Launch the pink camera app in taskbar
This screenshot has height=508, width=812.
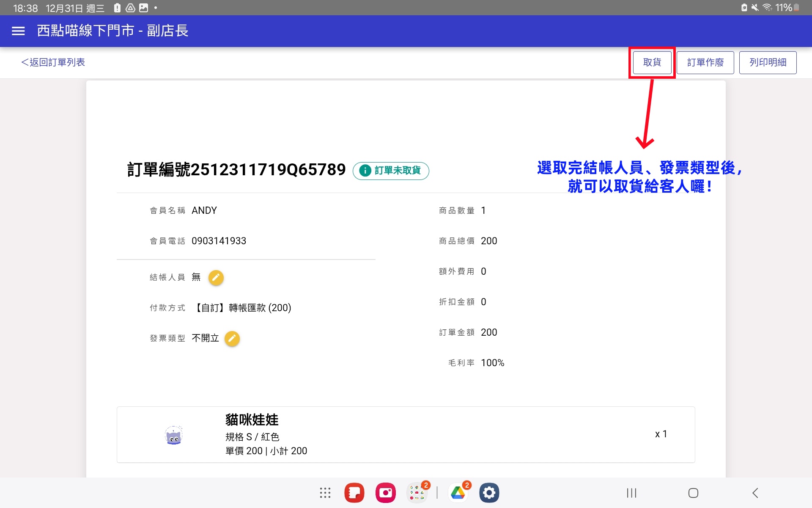(385, 493)
